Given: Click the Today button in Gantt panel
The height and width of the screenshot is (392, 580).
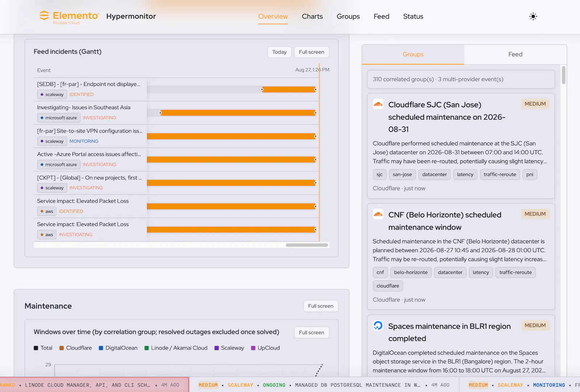Looking at the screenshot, I should pos(279,52).
